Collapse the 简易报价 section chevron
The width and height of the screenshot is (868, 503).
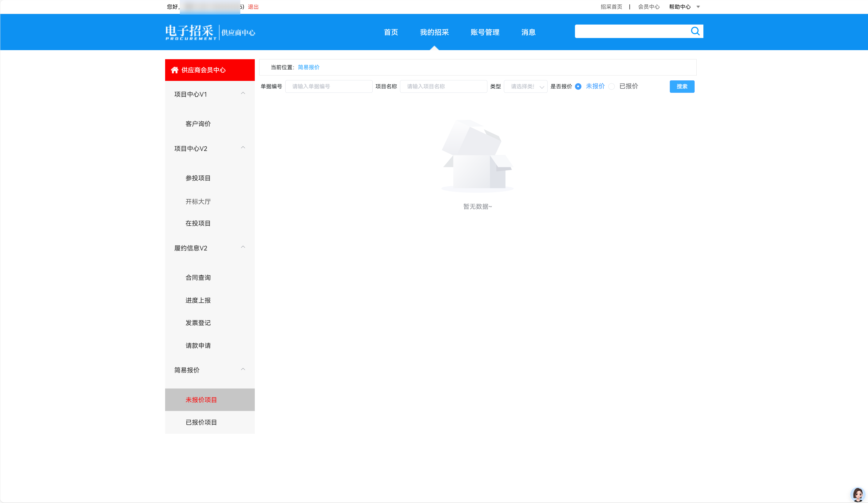coord(243,369)
